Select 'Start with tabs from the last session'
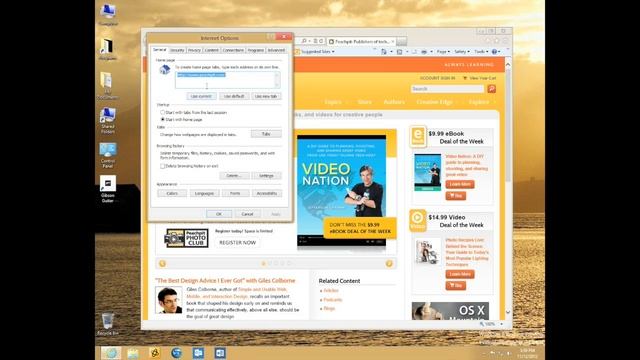Viewport: 640px width, 360px height. 162,112
